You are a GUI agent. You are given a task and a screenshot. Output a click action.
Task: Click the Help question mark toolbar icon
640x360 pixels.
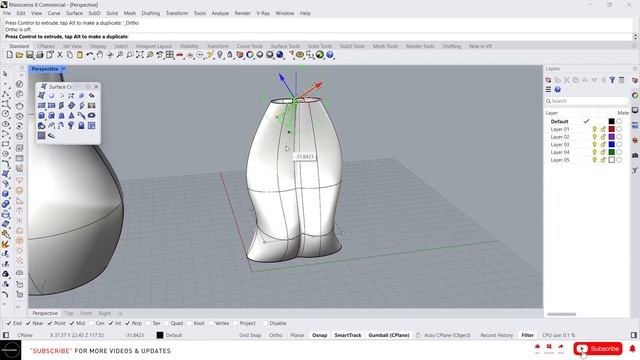(330, 55)
